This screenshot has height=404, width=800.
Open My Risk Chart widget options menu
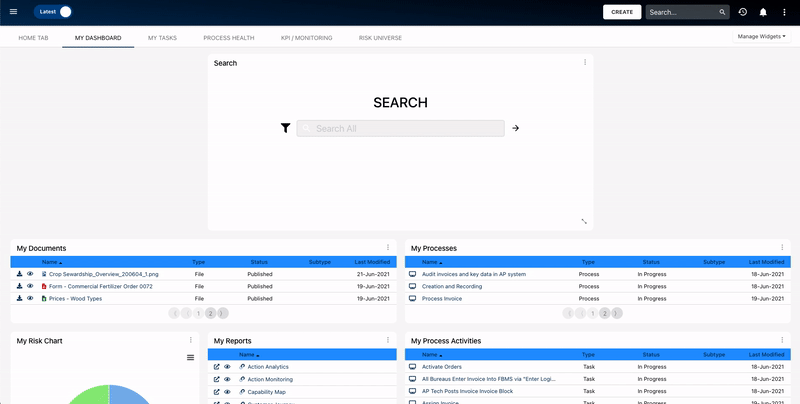point(191,340)
